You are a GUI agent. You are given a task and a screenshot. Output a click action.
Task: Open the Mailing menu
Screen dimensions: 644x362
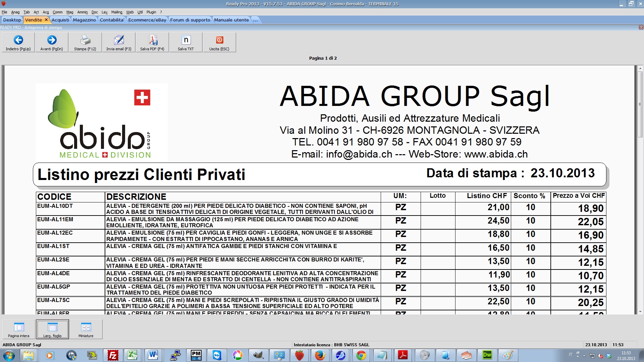(x=117, y=12)
